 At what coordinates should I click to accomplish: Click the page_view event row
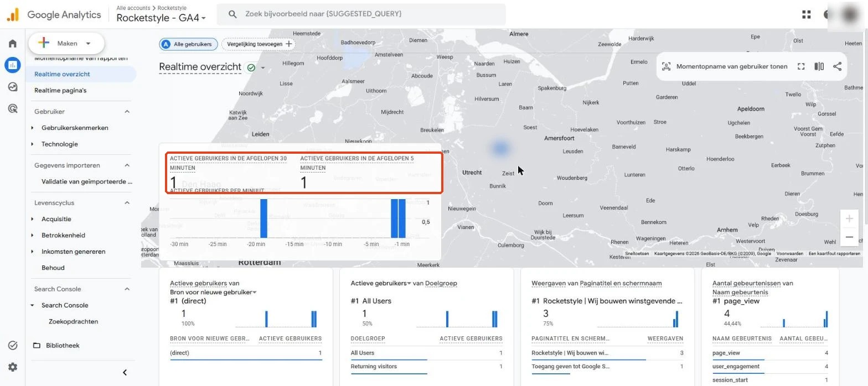pyautogui.click(x=770, y=353)
